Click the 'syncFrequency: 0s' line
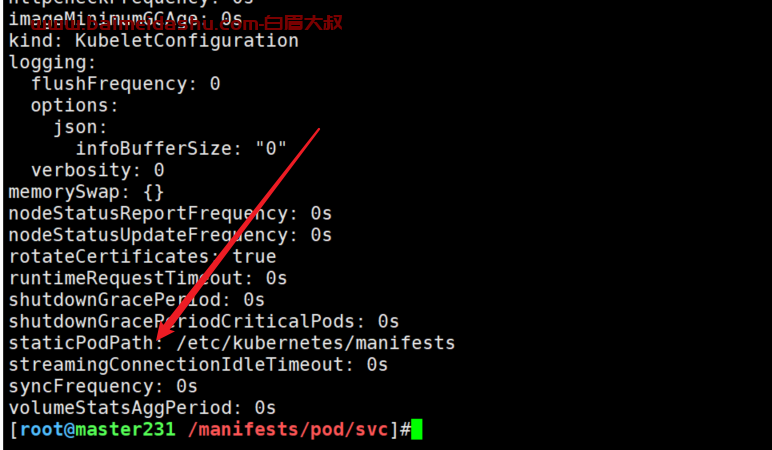This screenshot has width=772, height=450. coord(103,386)
